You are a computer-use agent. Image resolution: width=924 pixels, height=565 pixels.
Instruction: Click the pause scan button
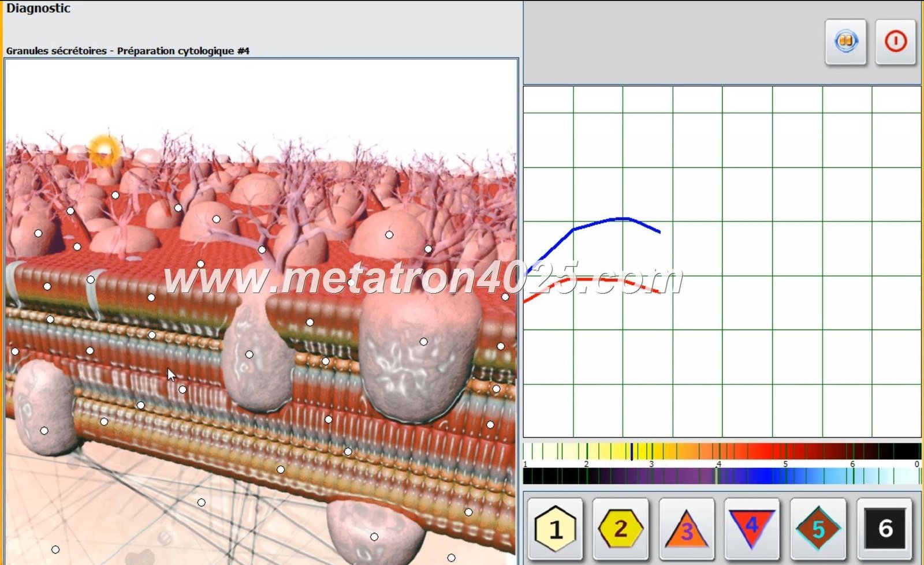point(845,42)
